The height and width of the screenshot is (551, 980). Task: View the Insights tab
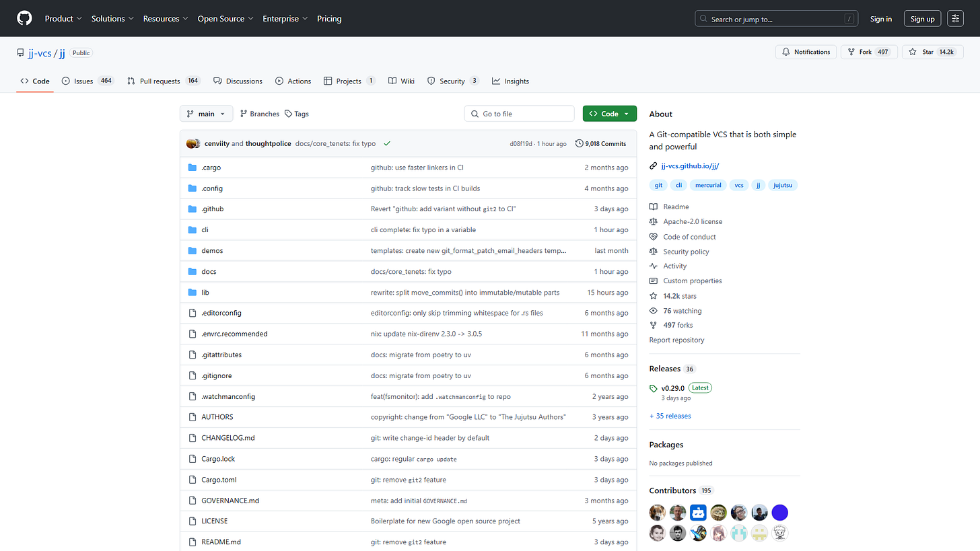coord(510,81)
